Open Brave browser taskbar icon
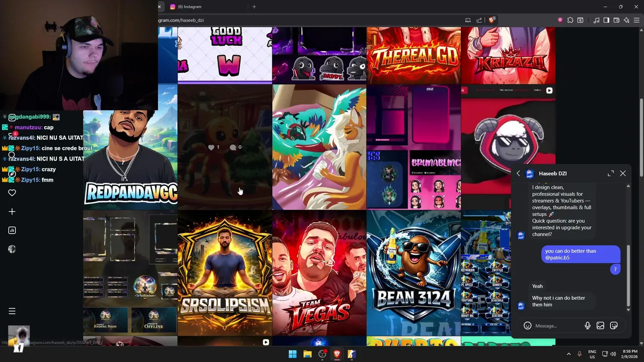This screenshot has width=644, height=362. pyautogui.click(x=337, y=354)
